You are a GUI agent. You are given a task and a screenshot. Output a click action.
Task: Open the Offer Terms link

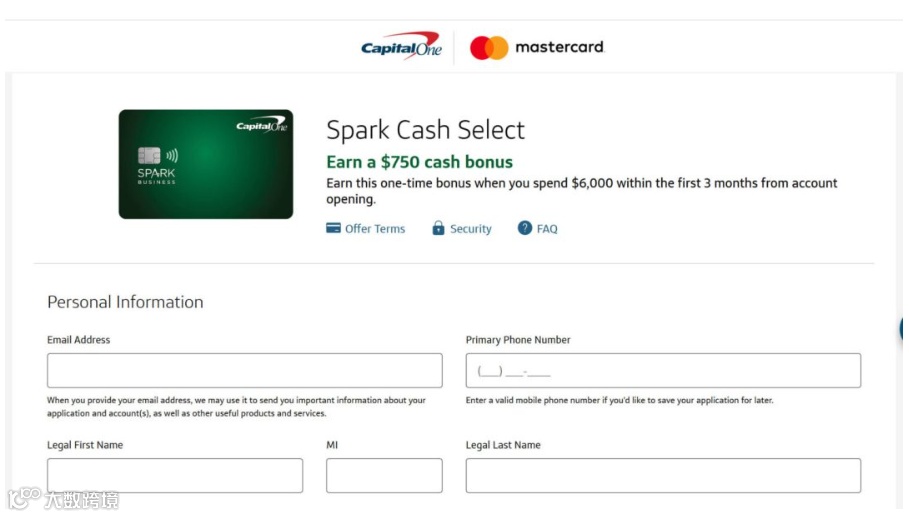click(x=375, y=229)
